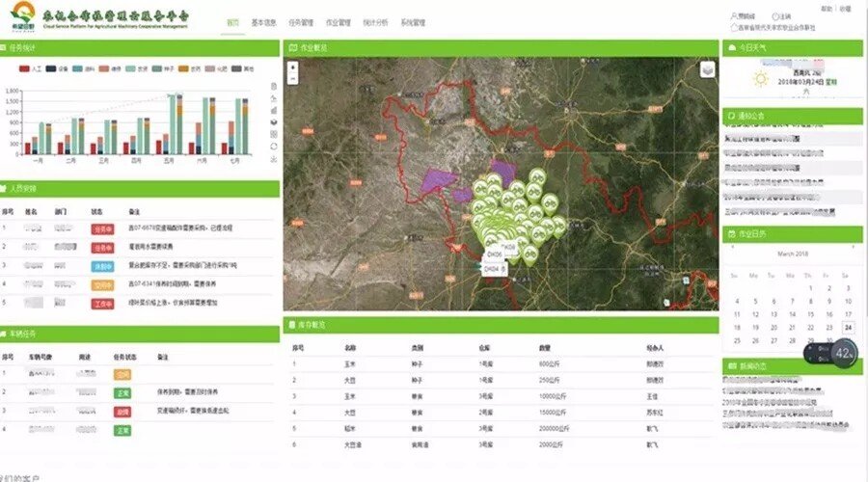The image size is (868, 482).
Task: Click the 帮助 help link
Action: [827, 9]
